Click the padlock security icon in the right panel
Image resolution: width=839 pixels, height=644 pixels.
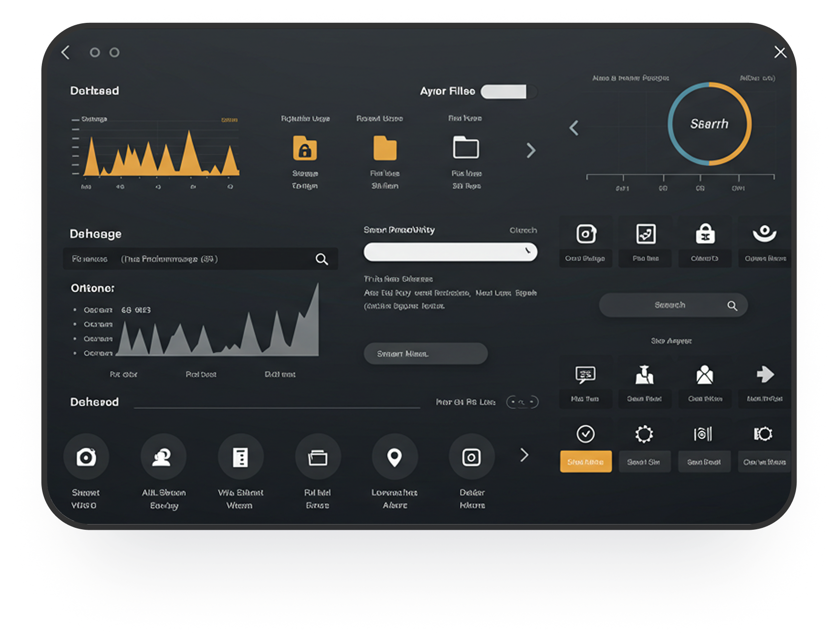[705, 234]
